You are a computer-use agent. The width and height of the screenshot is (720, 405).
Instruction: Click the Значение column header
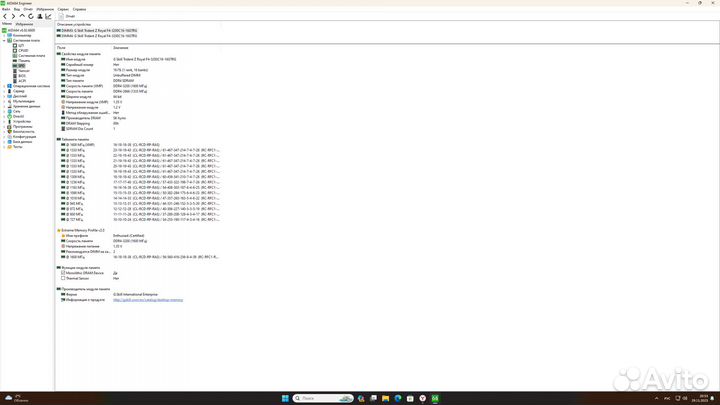coord(121,48)
